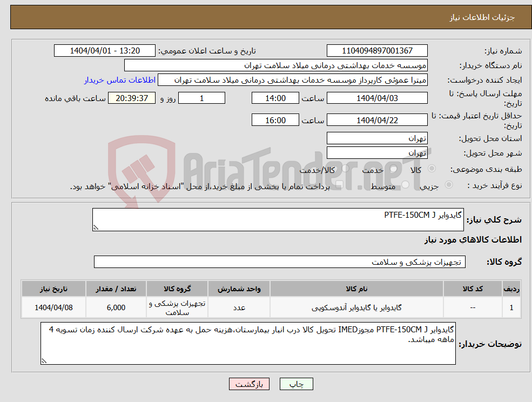The height and width of the screenshot is (402, 532).
Task: Click the تاریخ نیاز column header
Action: point(53,289)
